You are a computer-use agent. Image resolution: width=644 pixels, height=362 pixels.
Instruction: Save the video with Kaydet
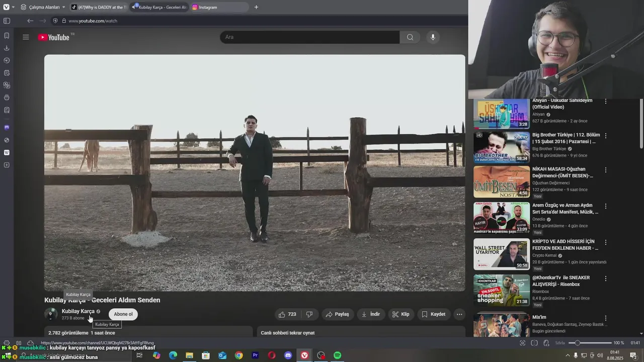coord(434,314)
